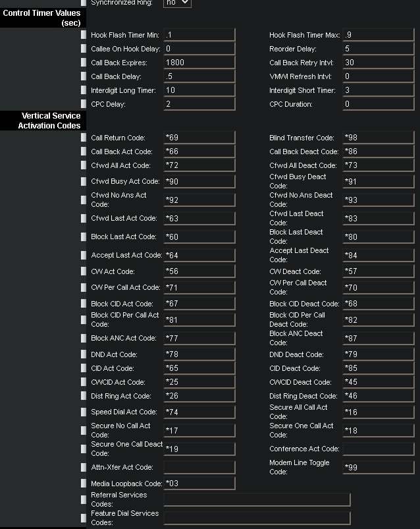Select the Blind Transfer Code field
This screenshot has height=529, width=420.
point(378,138)
